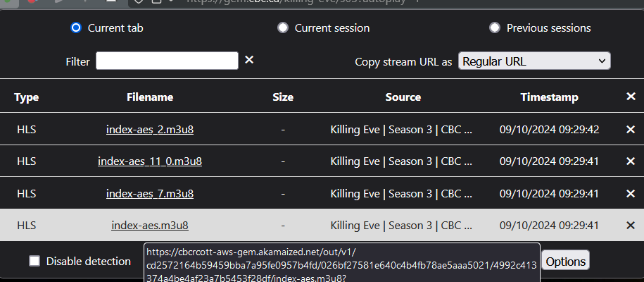The width and height of the screenshot is (644, 282).
Task: Choose the Previous sessions radio button
Action: tap(495, 28)
